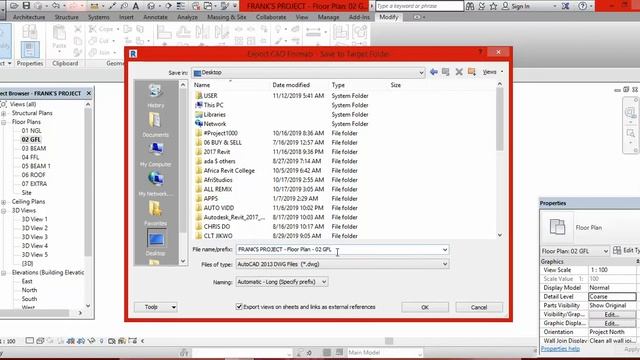Select Desktop in places sidebar
The width and height of the screenshot is (640, 360).
click(156, 243)
